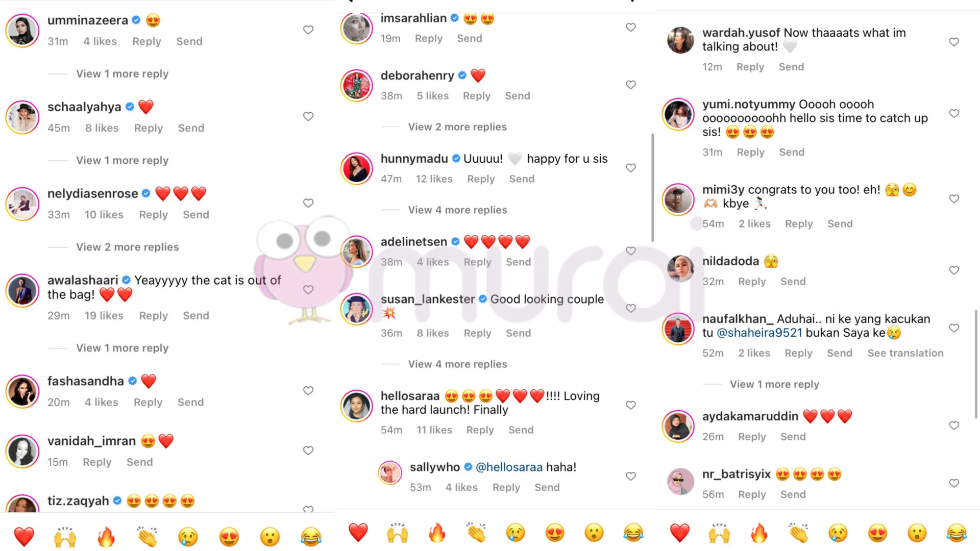Expand 2 more replies under nelydiasenrose
980x551 pixels.
[128, 247]
